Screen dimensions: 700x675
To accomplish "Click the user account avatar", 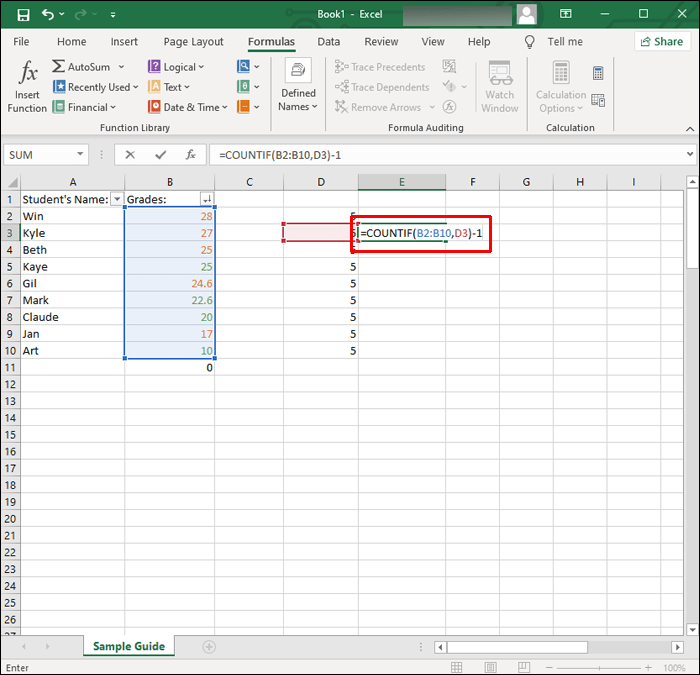I will click(x=526, y=14).
